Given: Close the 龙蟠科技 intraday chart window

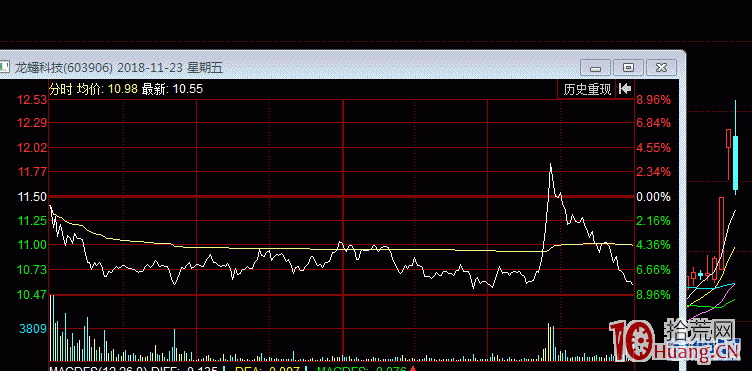Looking at the screenshot, I should [x=661, y=68].
